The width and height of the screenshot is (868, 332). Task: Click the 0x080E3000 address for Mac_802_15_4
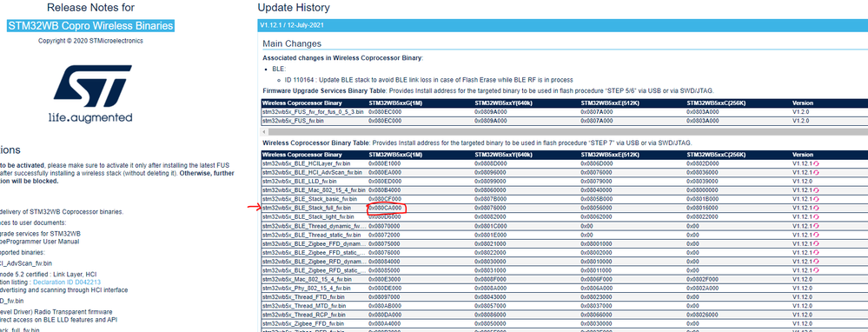click(x=385, y=280)
